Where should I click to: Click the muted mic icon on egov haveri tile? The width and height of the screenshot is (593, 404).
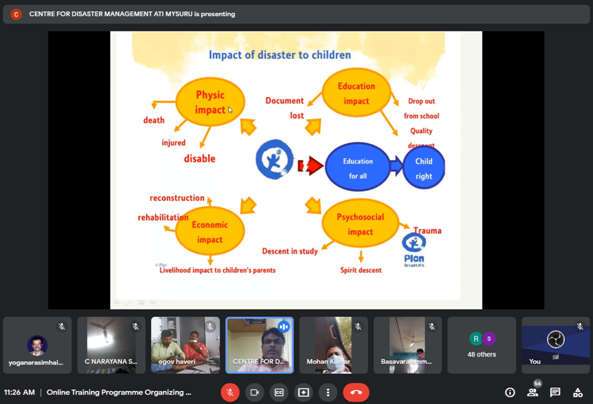click(210, 326)
